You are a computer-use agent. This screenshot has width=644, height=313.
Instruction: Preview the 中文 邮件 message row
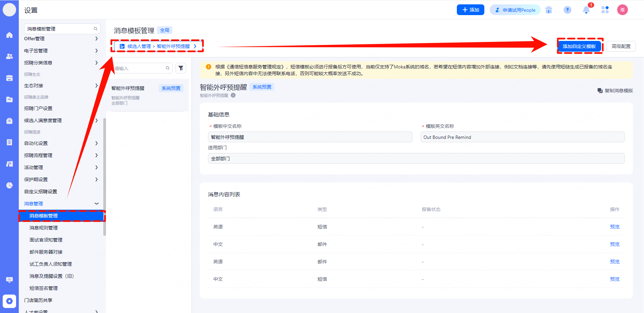point(614,244)
